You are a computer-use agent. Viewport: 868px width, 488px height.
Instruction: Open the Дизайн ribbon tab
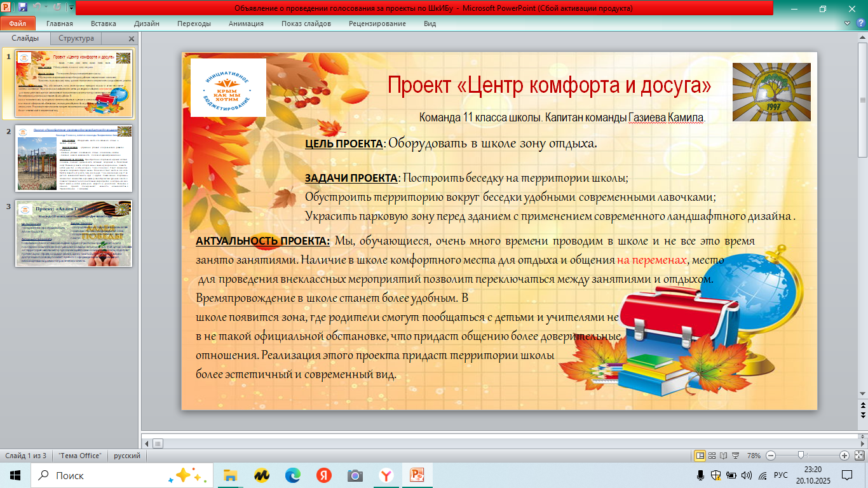146,24
